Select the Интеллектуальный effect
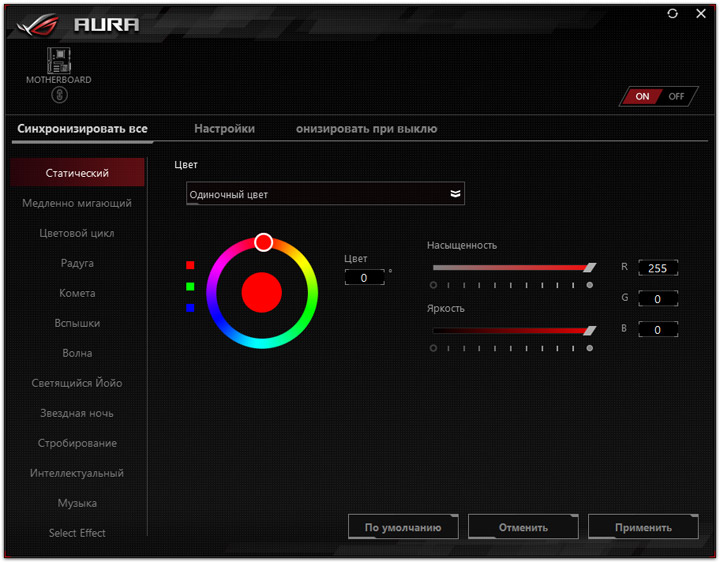This screenshot has width=720, height=562. 77,473
